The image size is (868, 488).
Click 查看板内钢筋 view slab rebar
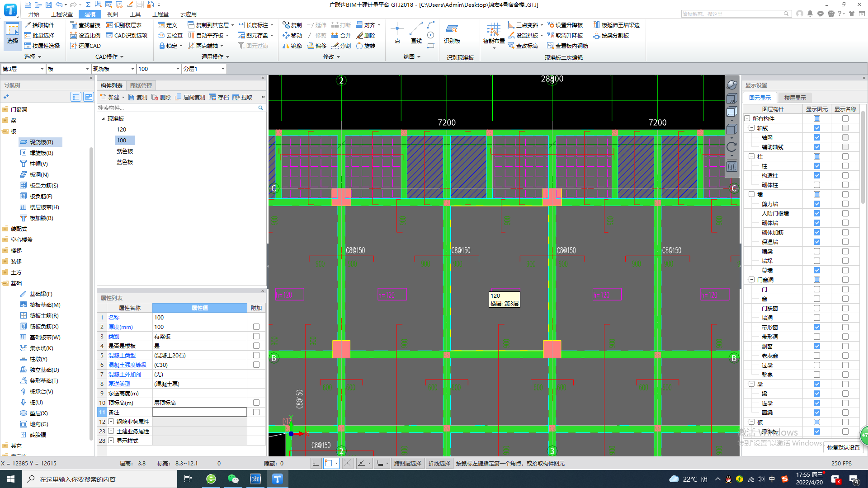point(567,46)
